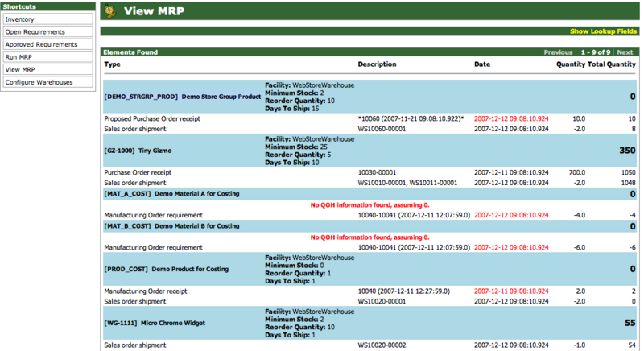Image resolution: width=644 pixels, height=351 pixels.
Task: Select PROD_COST Demo Product for Costing
Action: click(x=369, y=270)
